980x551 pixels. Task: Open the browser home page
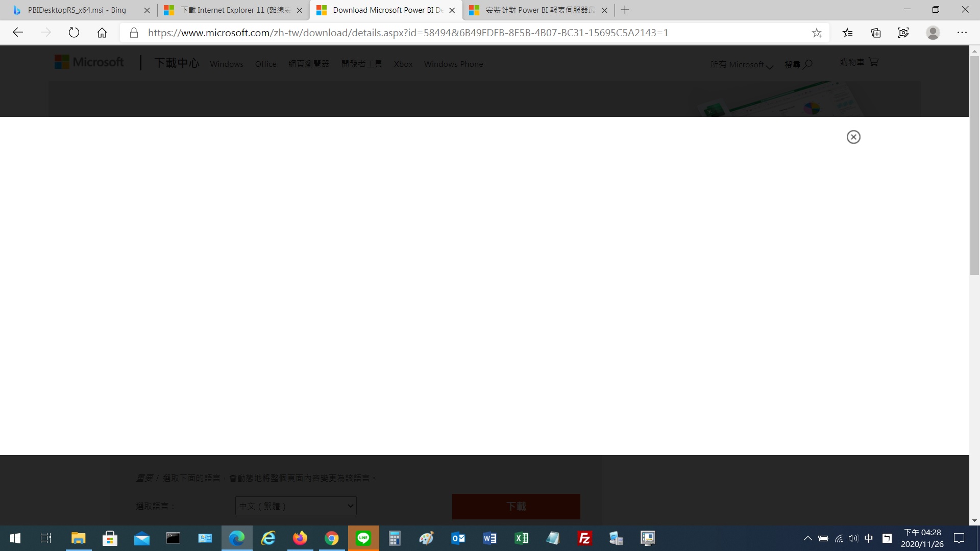[102, 33]
